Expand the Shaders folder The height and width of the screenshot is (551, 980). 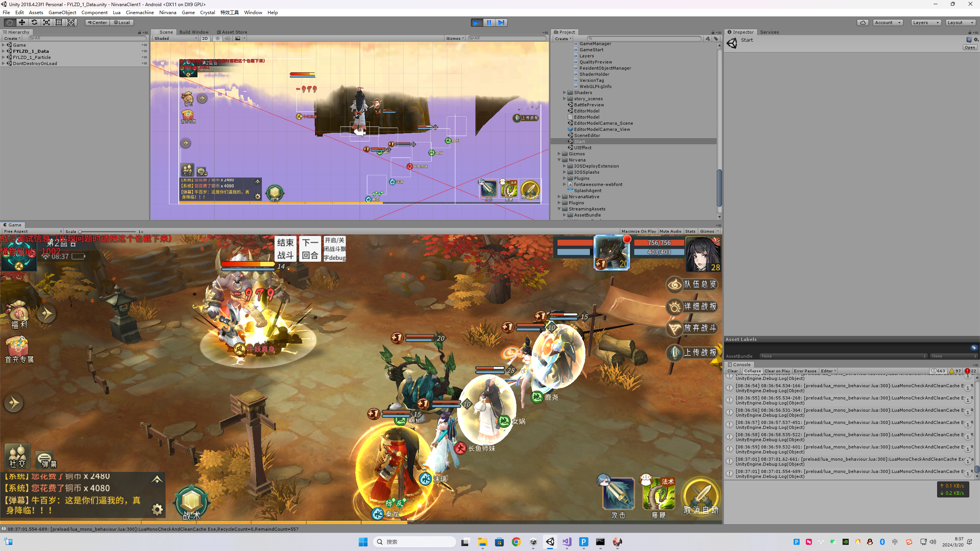[x=564, y=93]
